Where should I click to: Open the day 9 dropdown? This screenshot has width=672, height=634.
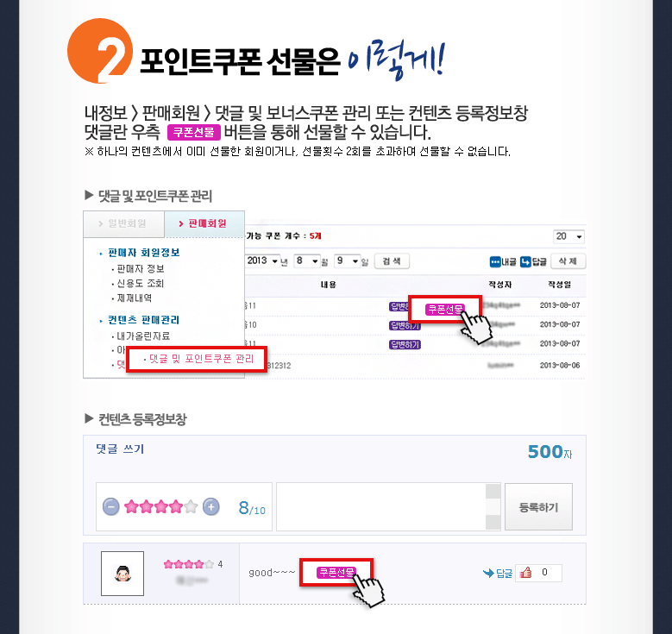(347, 261)
